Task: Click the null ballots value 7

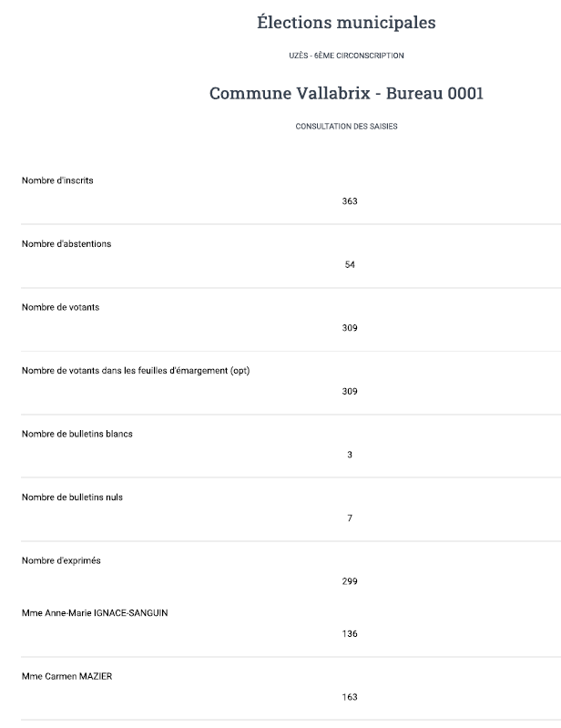Action: [x=350, y=518]
